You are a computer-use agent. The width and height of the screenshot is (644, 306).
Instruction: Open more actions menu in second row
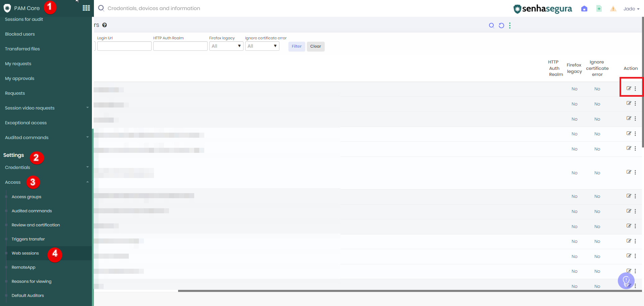(x=635, y=104)
